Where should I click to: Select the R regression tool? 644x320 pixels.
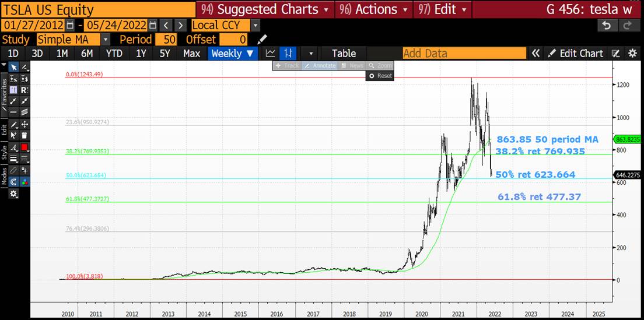pos(24,90)
